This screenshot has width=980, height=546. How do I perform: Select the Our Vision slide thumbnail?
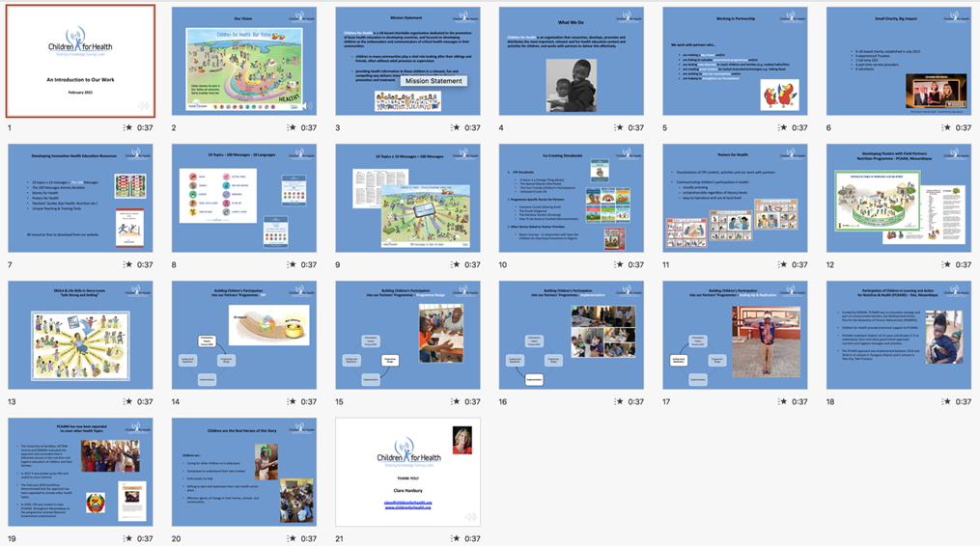tap(243, 61)
